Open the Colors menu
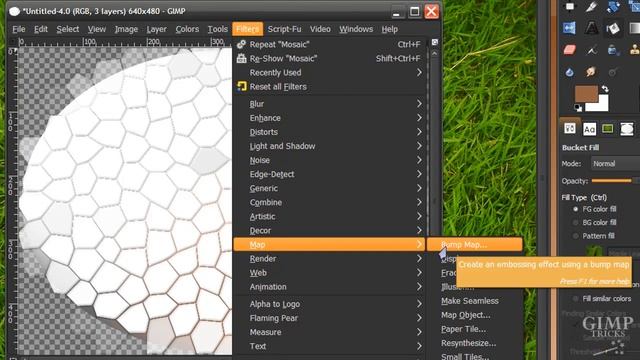 click(x=187, y=29)
